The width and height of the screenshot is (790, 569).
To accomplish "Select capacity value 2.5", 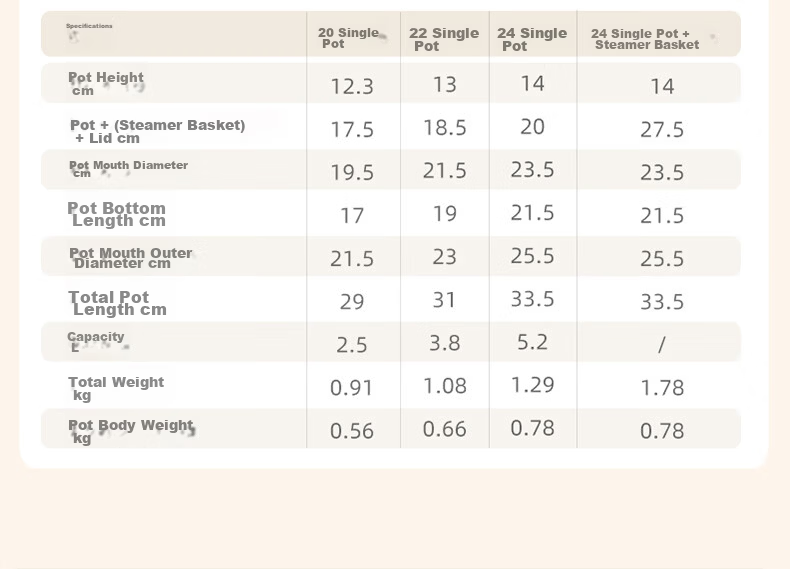I will tap(352, 345).
